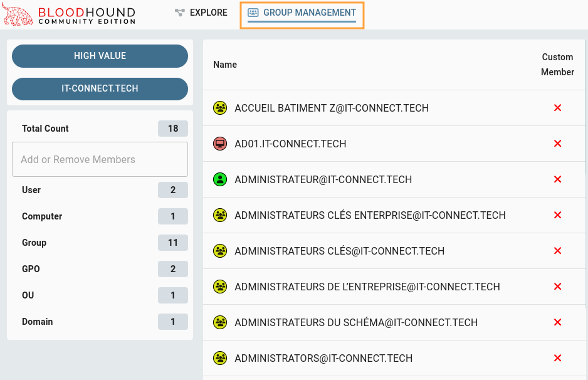Click the Add or Remove Members field
Viewport: 588px width, 380px height.
point(100,159)
